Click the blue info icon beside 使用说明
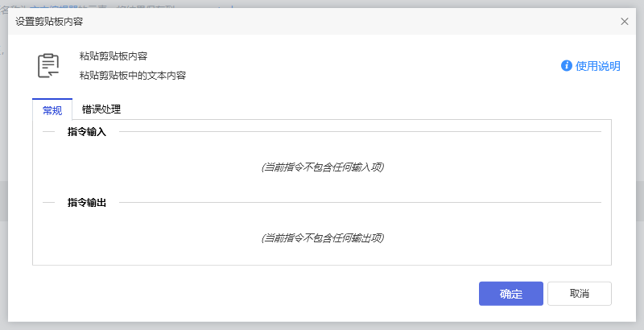This screenshot has width=644, height=330. 567,65
